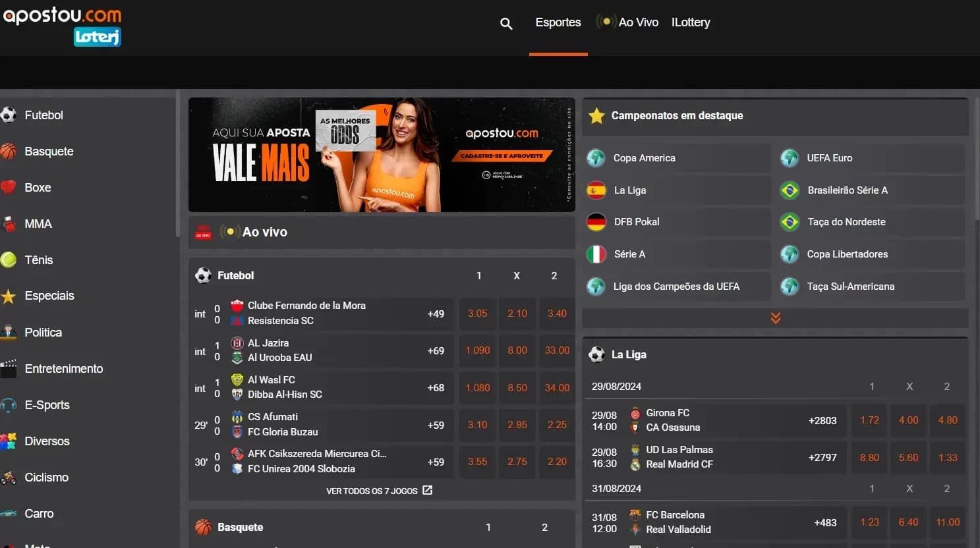Expand +2797 markets for UD Las Palmas match
980x548 pixels.
pyautogui.click(x=822, y=457)
